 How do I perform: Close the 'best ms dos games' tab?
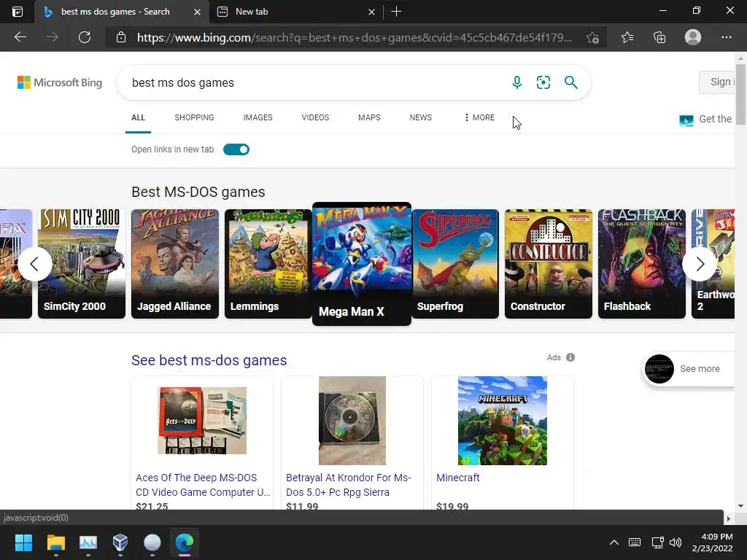[x=197, y=12]
